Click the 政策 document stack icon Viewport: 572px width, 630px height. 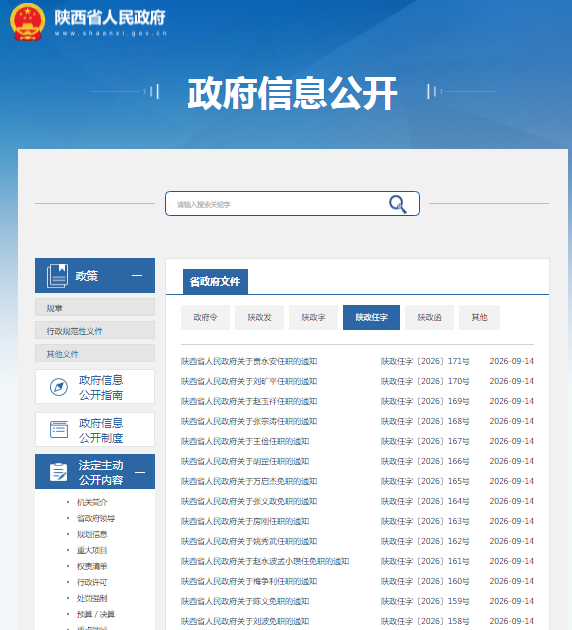[x=57, y=276]
